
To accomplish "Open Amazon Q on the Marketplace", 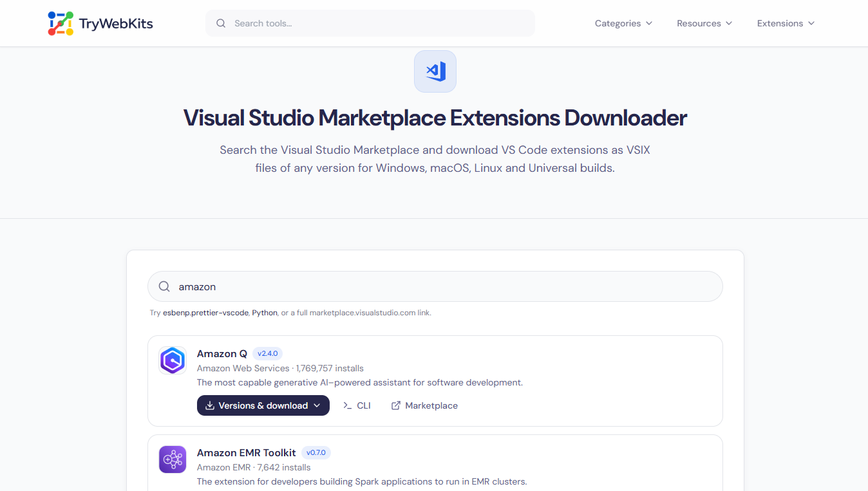I will 424,405.
